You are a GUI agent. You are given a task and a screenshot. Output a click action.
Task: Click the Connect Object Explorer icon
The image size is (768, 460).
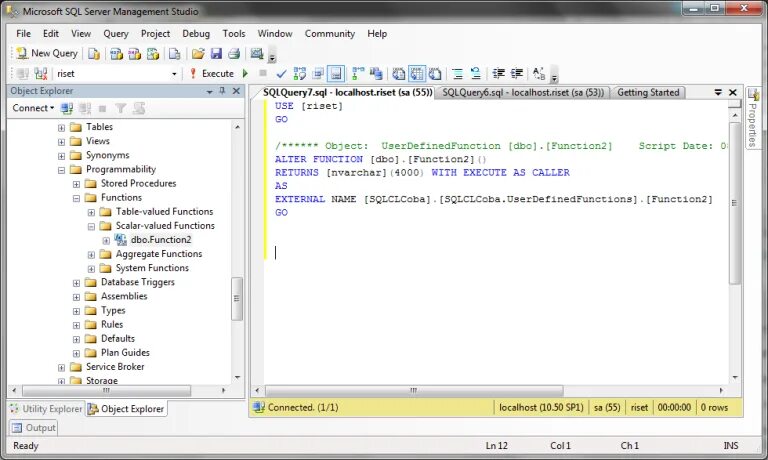click(67, 108)
